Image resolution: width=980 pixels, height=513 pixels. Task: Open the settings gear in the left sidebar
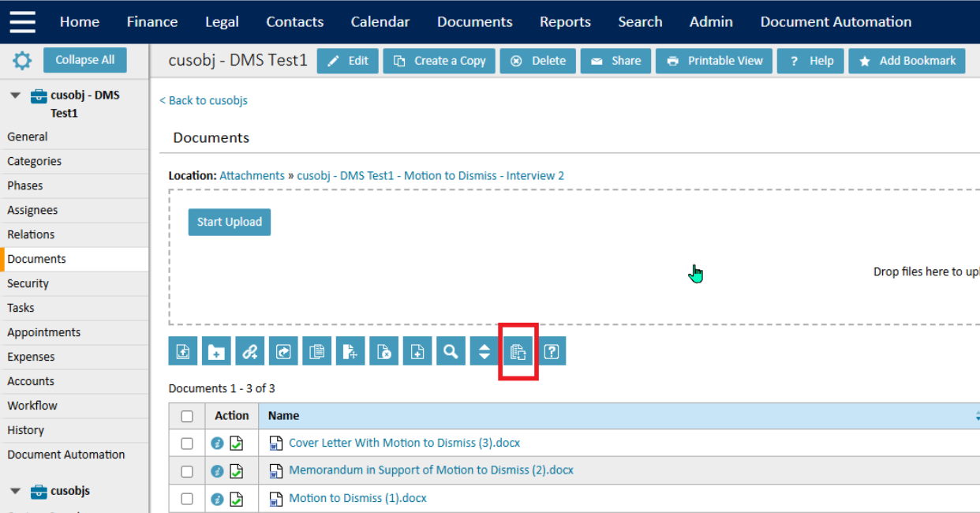tap(22, 60)
